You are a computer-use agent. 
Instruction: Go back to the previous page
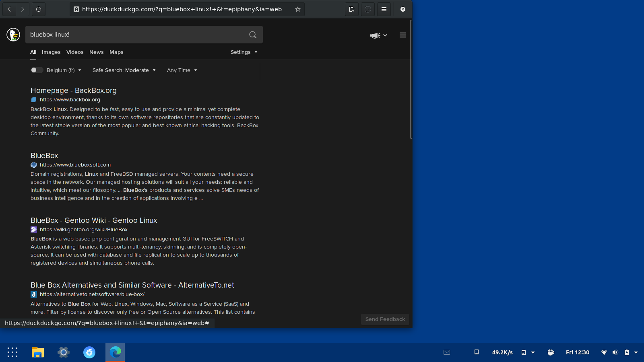(x=9, y=9)
